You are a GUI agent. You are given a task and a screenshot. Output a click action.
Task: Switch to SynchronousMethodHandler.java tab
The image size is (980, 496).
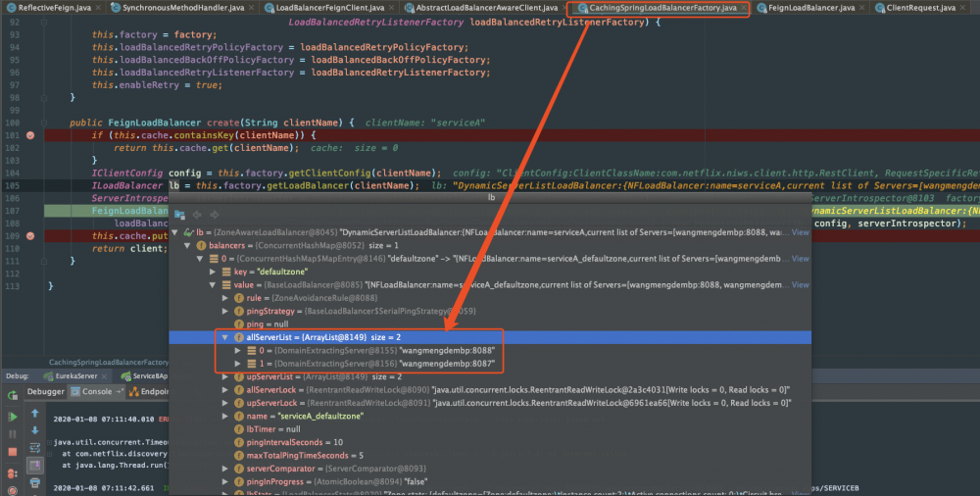pos(182,8)
